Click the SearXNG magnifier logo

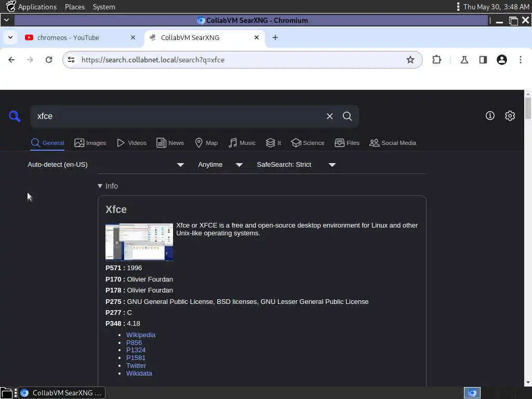(x=15, y=116)
